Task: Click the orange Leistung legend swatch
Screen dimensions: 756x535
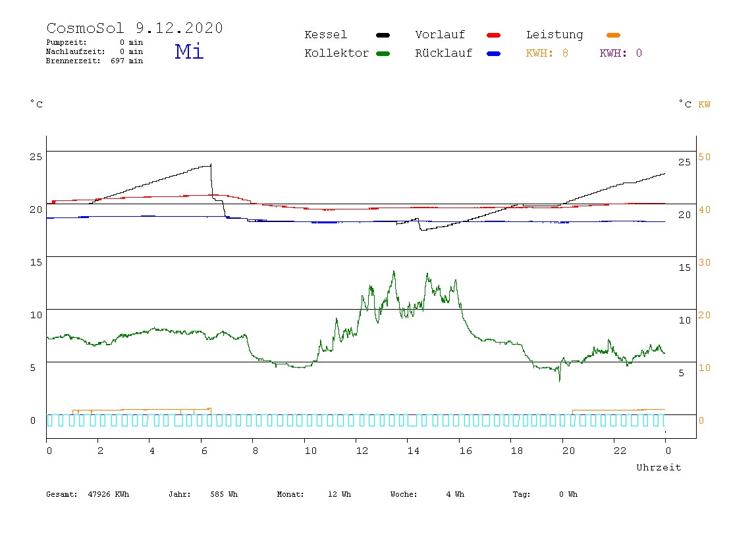Action: (x=613, y=35)
